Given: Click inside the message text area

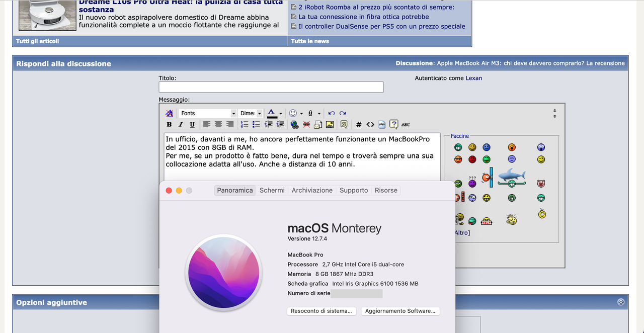Looking at the screenshot, I should point(302,156).
